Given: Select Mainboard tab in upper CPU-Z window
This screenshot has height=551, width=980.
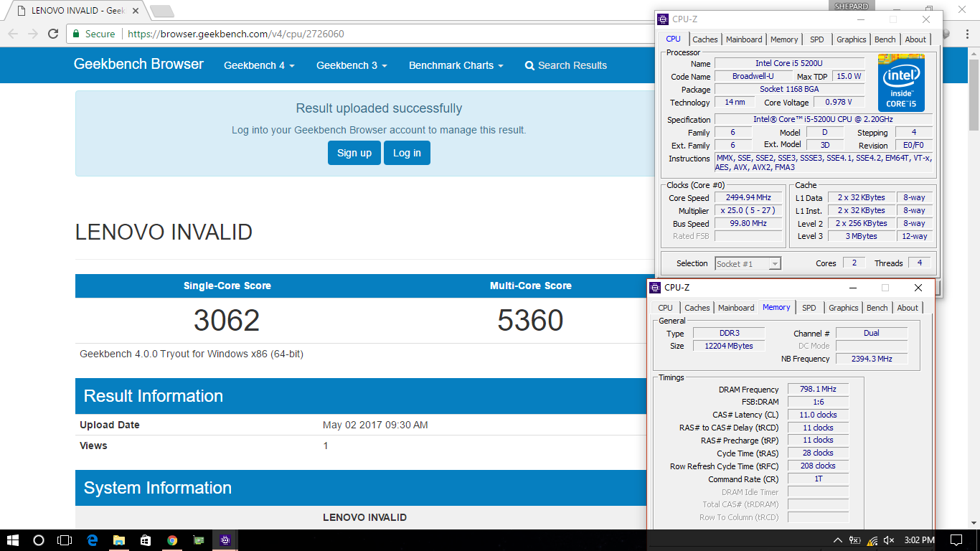Looking at the screenshot, I should 744,39.
